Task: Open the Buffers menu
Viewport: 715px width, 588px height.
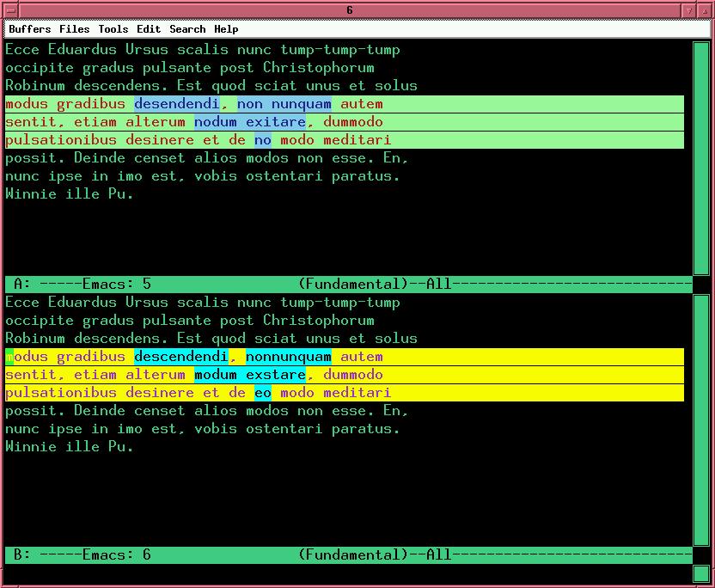Action: click(x=29, y=29)
